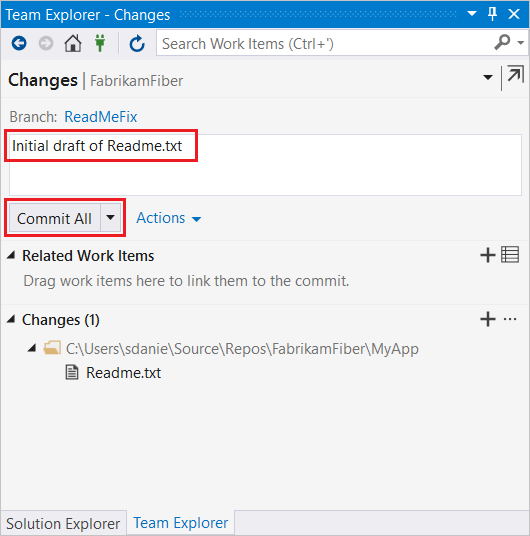Screen dimensions: 530x536
Task: Collapse the Changes (1) section
Action: tap(11, 319)
